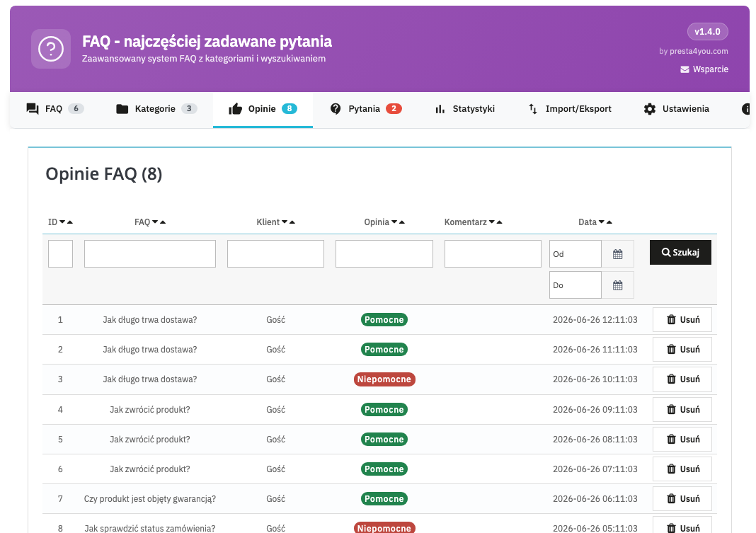
Task: Click gear icon for Ustawienia
Action: click(x=650, y=109)
